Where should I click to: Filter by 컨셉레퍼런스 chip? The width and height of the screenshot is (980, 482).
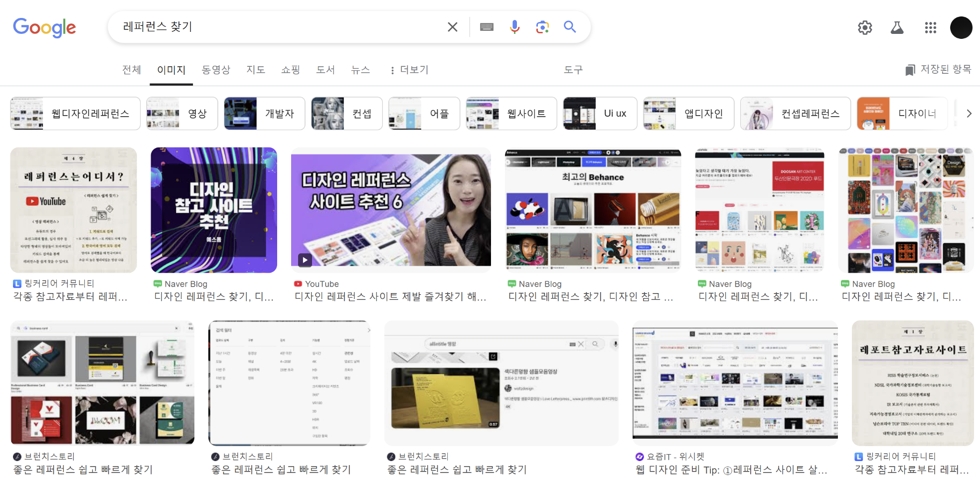[x=796, y=114]
